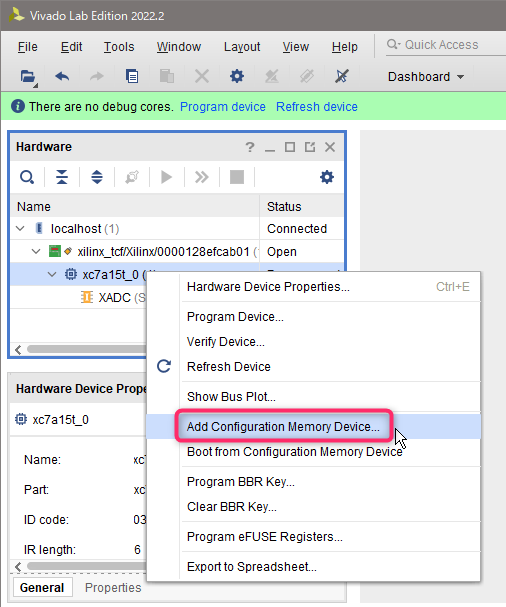506x607 pixels.
Task: Click the Collapse All icon in Hardware panel
Action: [62, 177]
